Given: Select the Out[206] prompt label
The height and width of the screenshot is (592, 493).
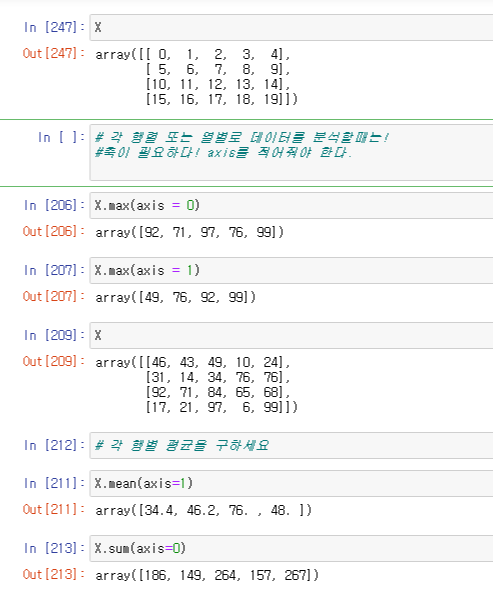Looking at the screenshot, I should [54, 231].
